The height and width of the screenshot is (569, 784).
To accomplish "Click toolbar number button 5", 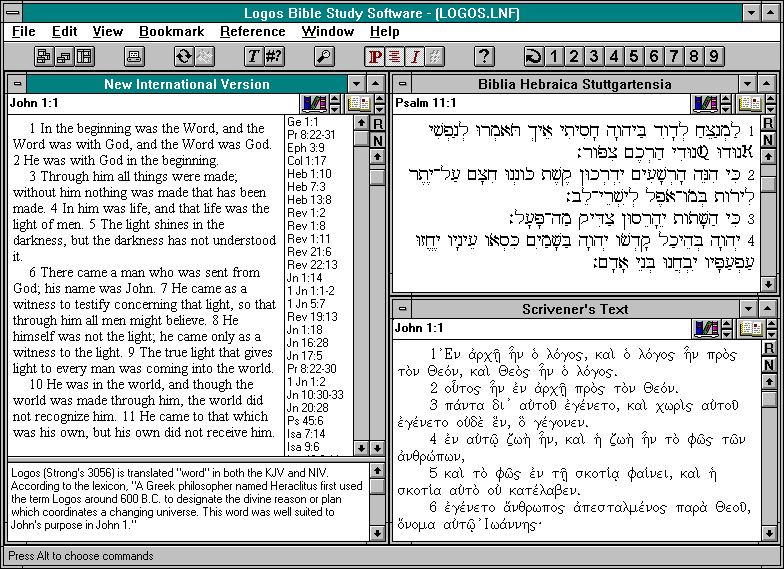I will coord(634,56).
